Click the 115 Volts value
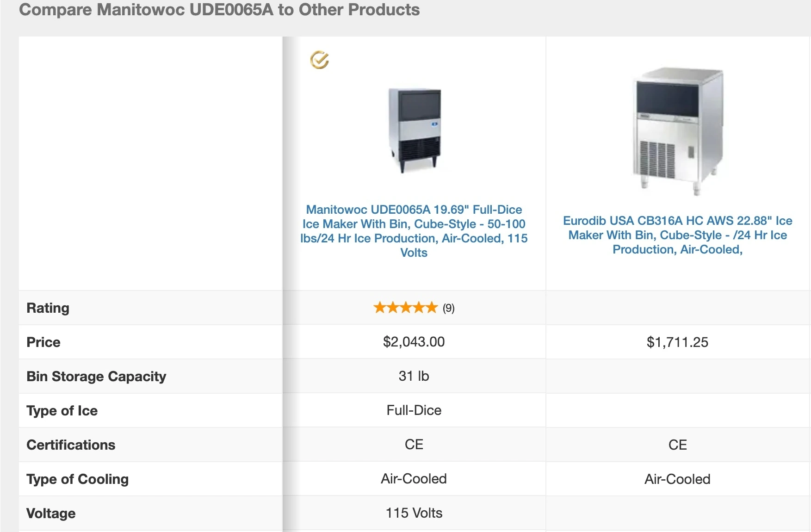Viewport: 811px width, 532px height. pos(414,513)
